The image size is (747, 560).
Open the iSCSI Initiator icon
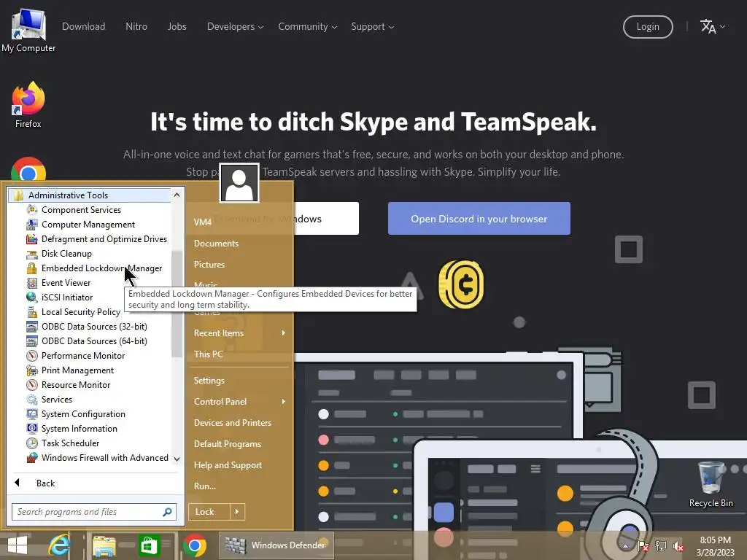click(x=32, y=297)
